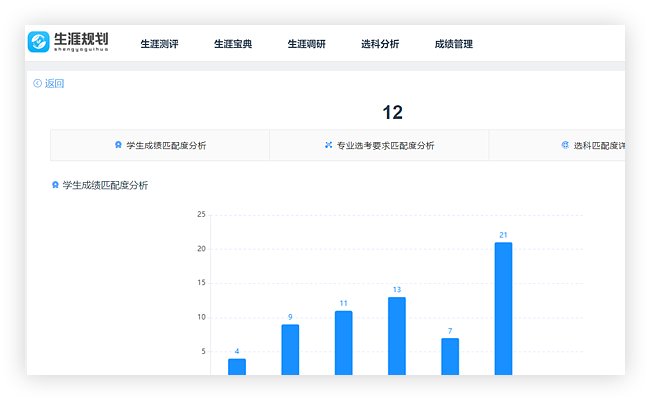The image size is (650, 400).
Task: Click the bar with value 11
Action: click(x=343, y=342)
